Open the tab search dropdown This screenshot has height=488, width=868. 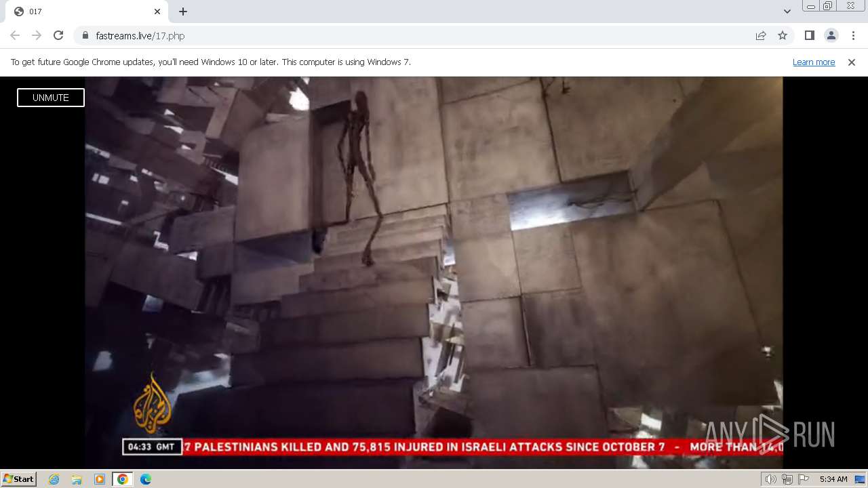coord(787,12)
